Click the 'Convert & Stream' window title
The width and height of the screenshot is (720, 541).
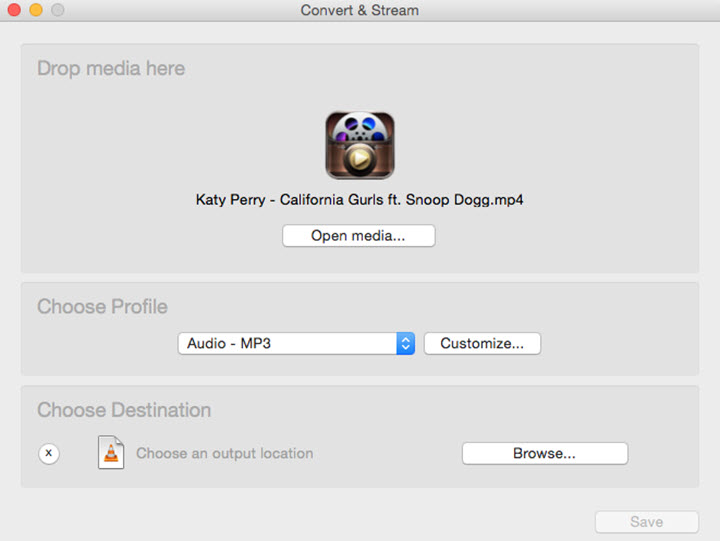pyautogui.click(x=360, y=10)
